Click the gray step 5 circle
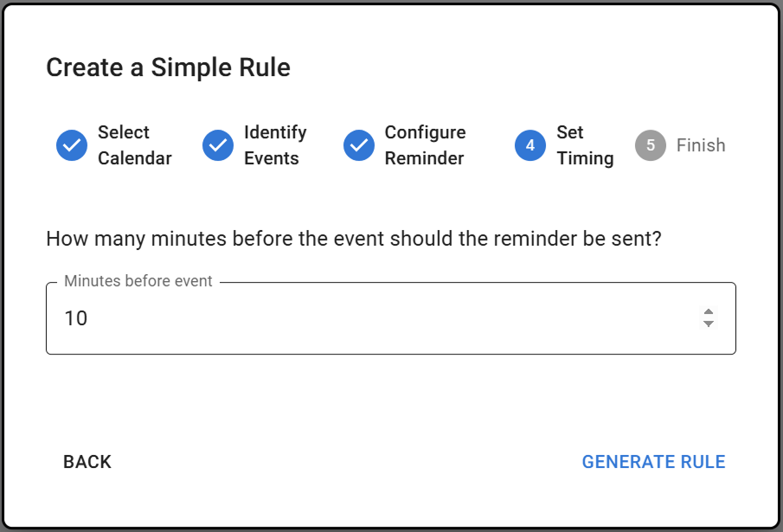783x532 pixels. click(651, 145)
